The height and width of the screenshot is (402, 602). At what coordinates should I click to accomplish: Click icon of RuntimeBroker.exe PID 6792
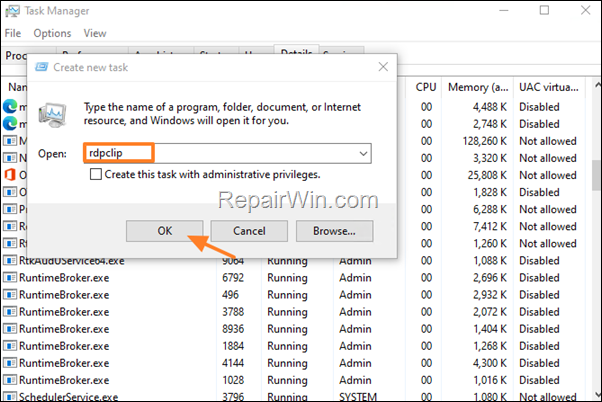point(10,278)
